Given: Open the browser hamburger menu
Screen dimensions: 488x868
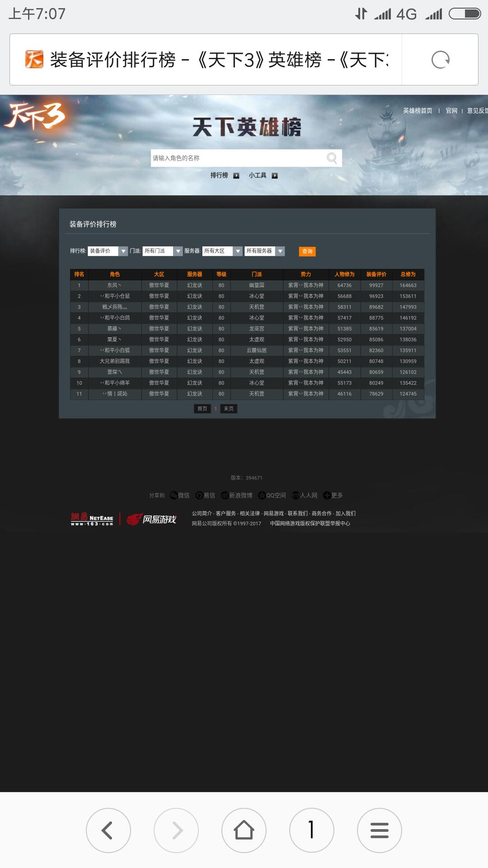Looking at the screenshot, I should pos(380,830).
